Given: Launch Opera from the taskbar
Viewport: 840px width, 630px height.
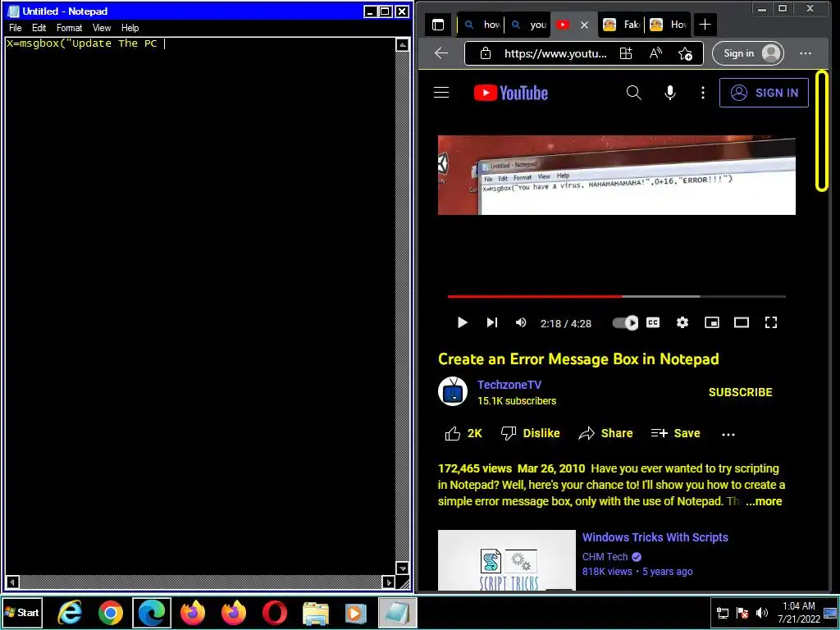Looking at the screenshot, I should tap(275, 612).
